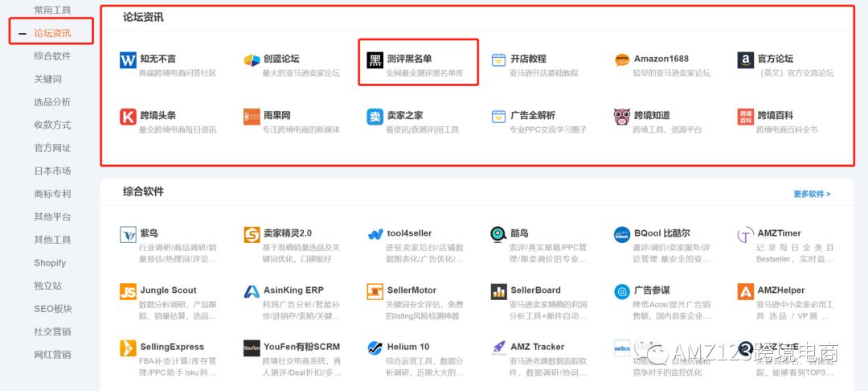Open 其他工具 sidebar item
868x391 pixels.
pos(52,240)
